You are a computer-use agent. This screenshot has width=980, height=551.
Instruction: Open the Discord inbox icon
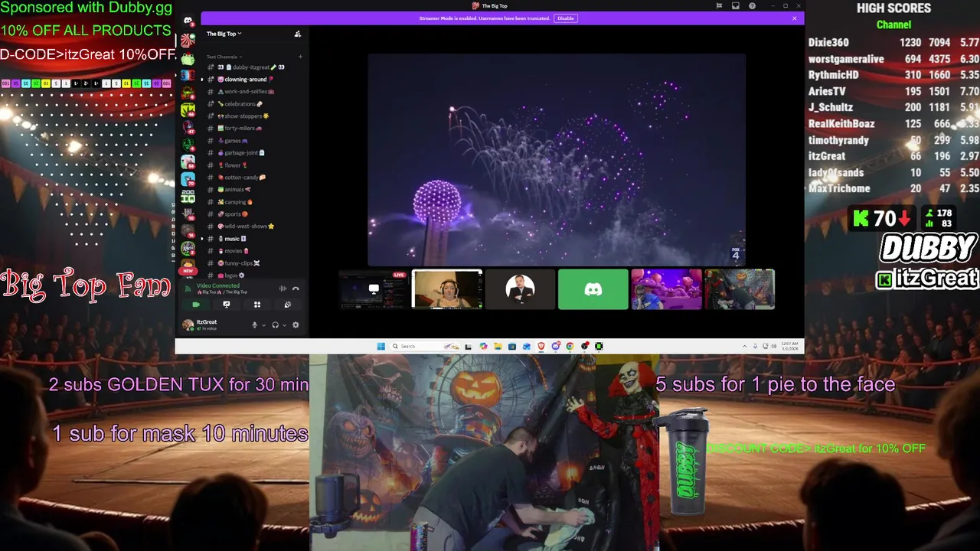tap(735, 6)
